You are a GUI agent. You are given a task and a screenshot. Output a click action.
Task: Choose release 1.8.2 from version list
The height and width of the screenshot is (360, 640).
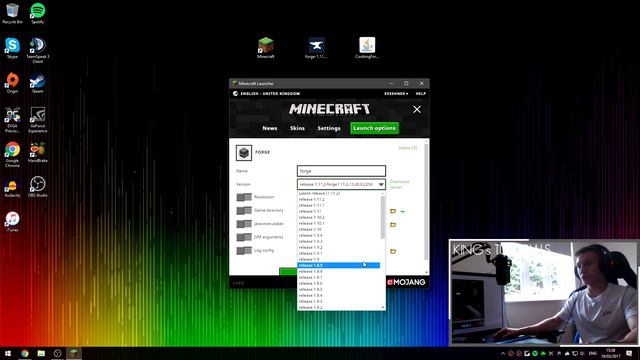[x=339, y=307]
